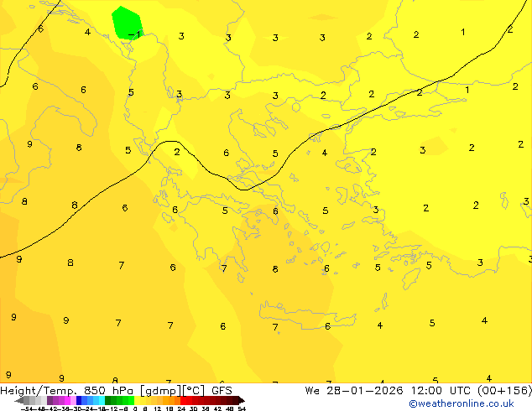The height and width of the screenshot is (411, 532).
Task: Pick the bright red legend swatch at 24
Action: coord(183,400)
